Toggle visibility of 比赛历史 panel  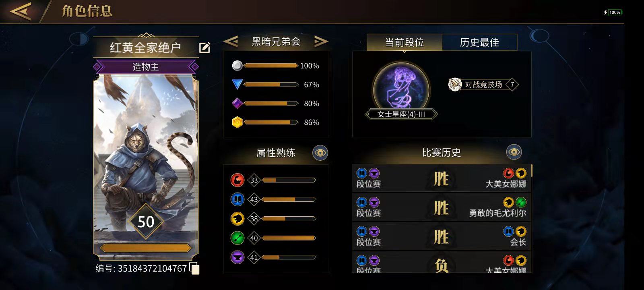tap(514, 152)
